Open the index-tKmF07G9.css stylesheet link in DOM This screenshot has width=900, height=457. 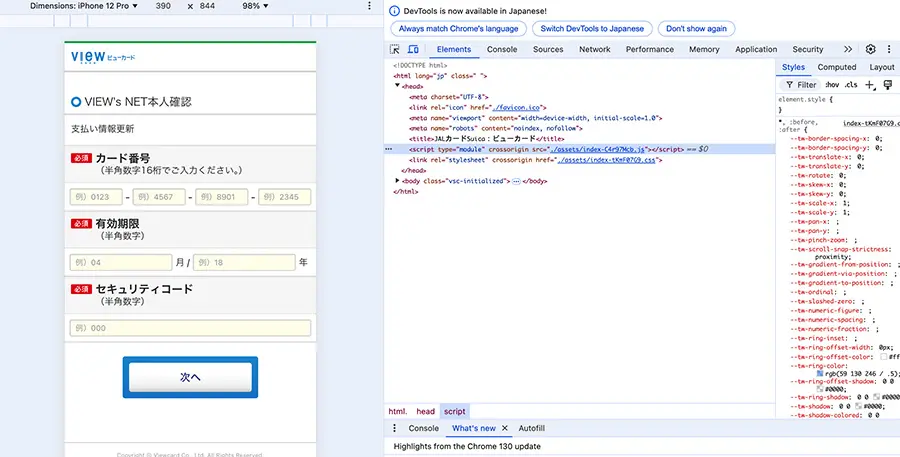click(606, 160)
